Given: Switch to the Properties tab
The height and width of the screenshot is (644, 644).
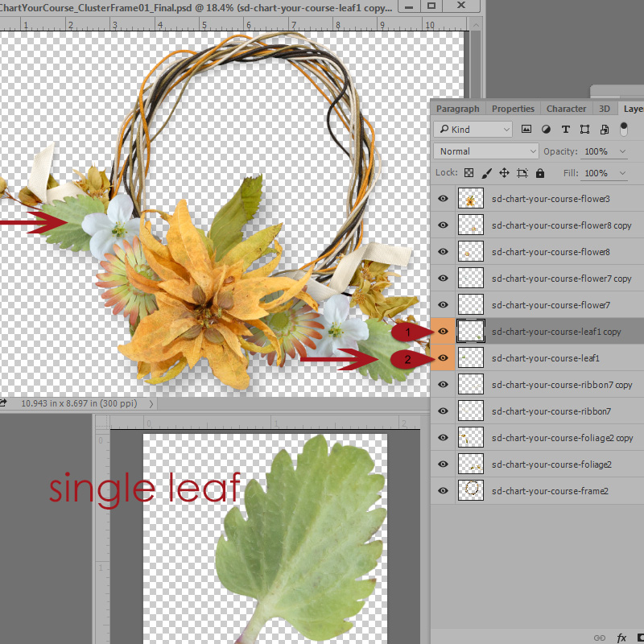Looking at the screenshot, I should [x=513, y=109].
